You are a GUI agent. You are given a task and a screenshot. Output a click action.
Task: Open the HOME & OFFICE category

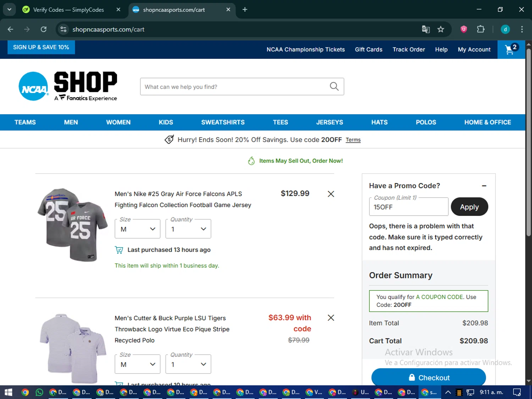point(488,122)
